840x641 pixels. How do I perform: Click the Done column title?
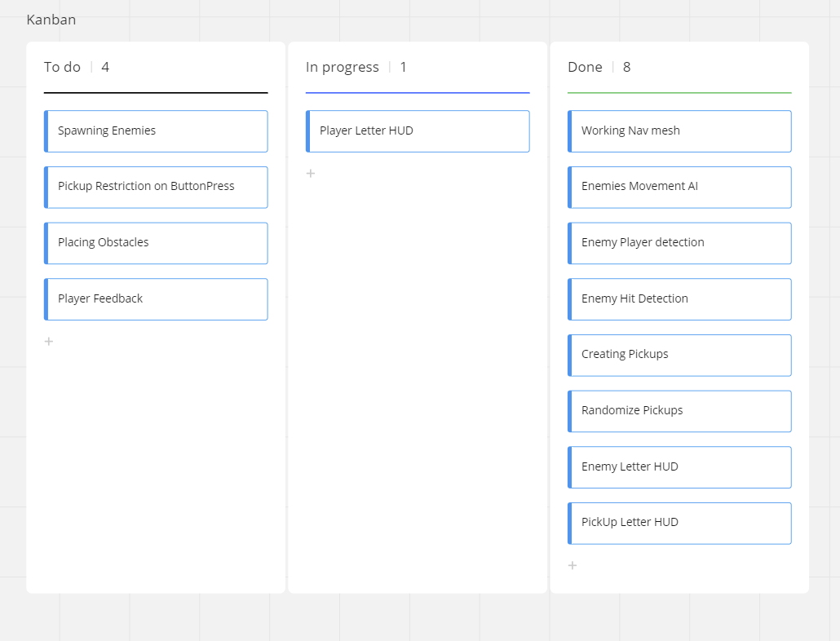585,67
